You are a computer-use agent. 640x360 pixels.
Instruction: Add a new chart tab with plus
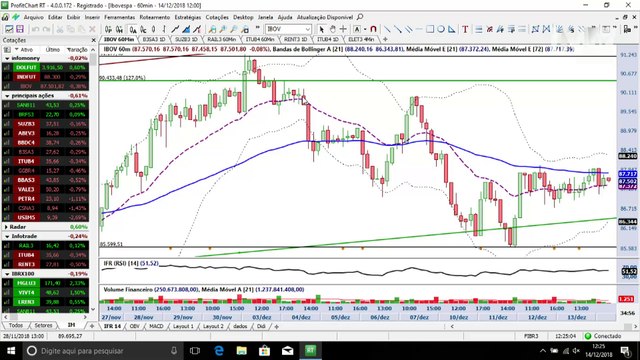384,39
